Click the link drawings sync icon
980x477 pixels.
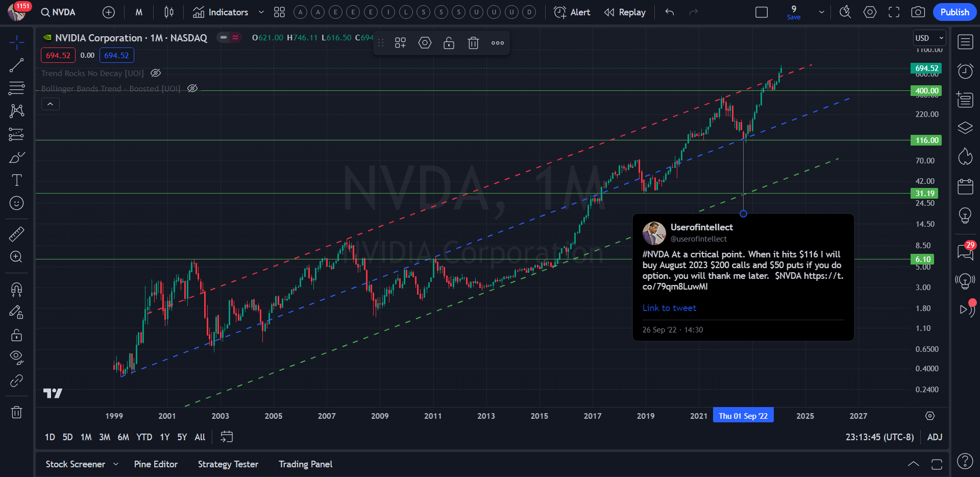(17, 380)
